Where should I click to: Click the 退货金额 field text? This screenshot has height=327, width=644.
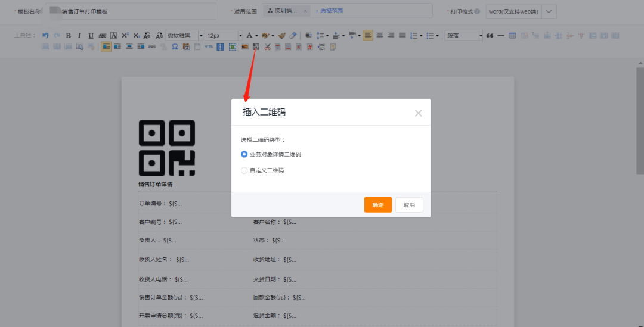tap(274, 316)
